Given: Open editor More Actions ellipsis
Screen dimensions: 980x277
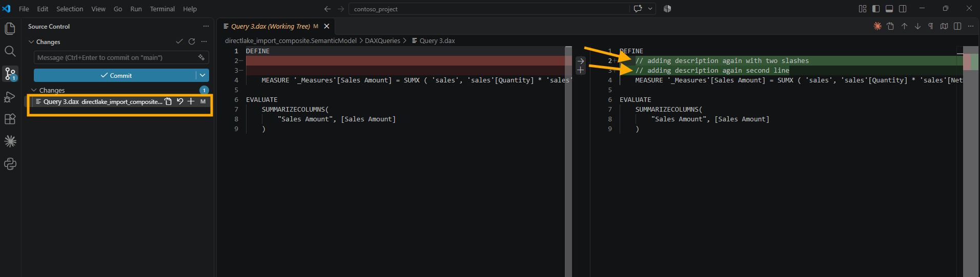Looking at the screenshot, I should click(x=971, y=26).
